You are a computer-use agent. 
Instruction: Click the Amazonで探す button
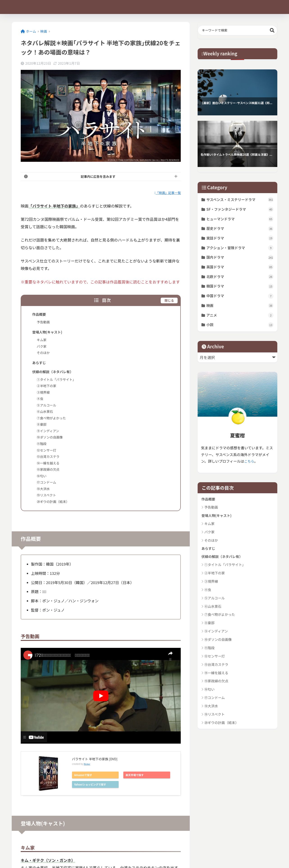[x=95, y=775]
